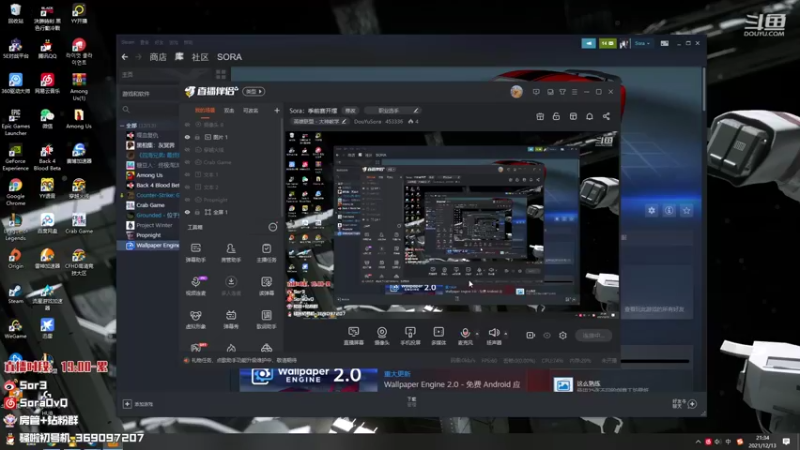Click the Steam window vertical scrollbar
Screen dimensions: 800x450
pyautogui.click(x=704, y=89)
